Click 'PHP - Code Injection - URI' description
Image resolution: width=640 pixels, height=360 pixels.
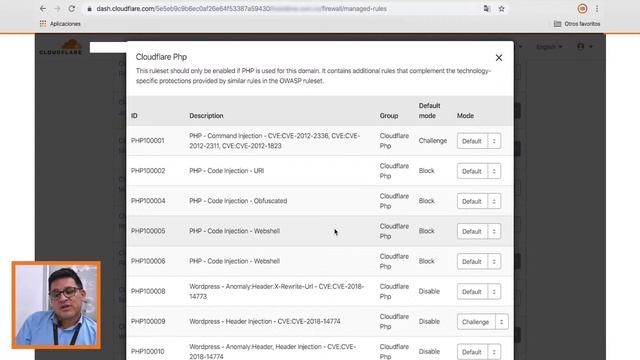coord(227,171)
